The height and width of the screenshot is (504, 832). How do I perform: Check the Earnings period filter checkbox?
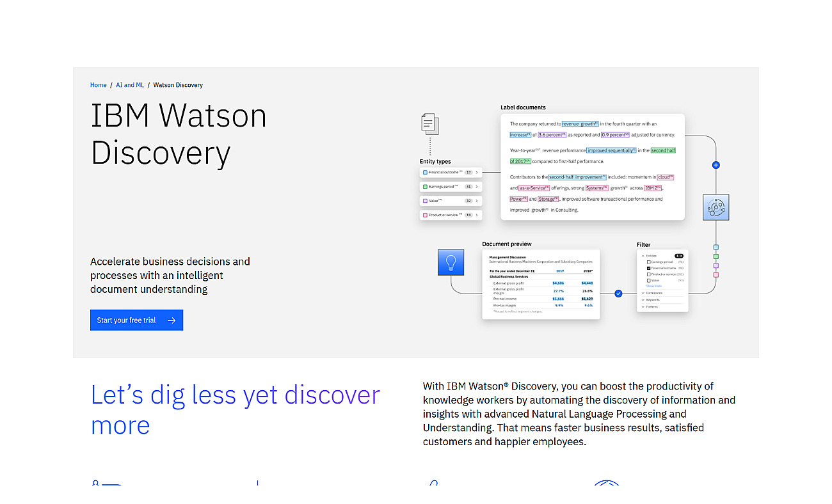coord(649,262)
